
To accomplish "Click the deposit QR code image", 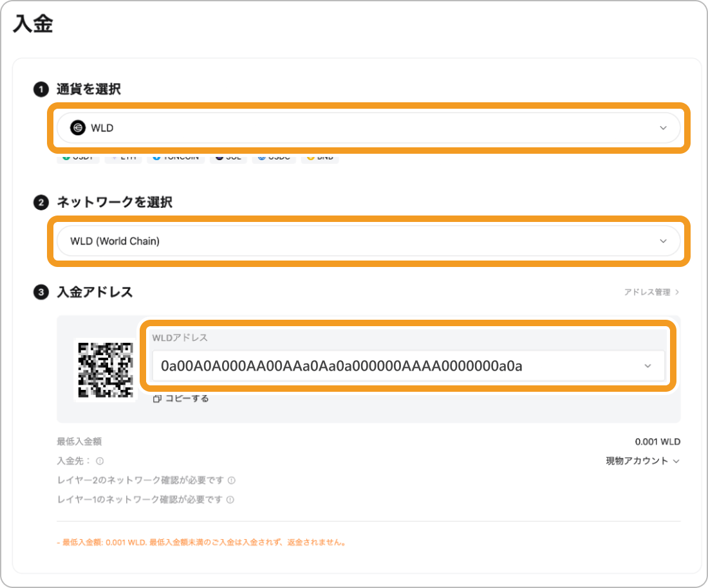I will pyautogui.click(x=105, y=370).
